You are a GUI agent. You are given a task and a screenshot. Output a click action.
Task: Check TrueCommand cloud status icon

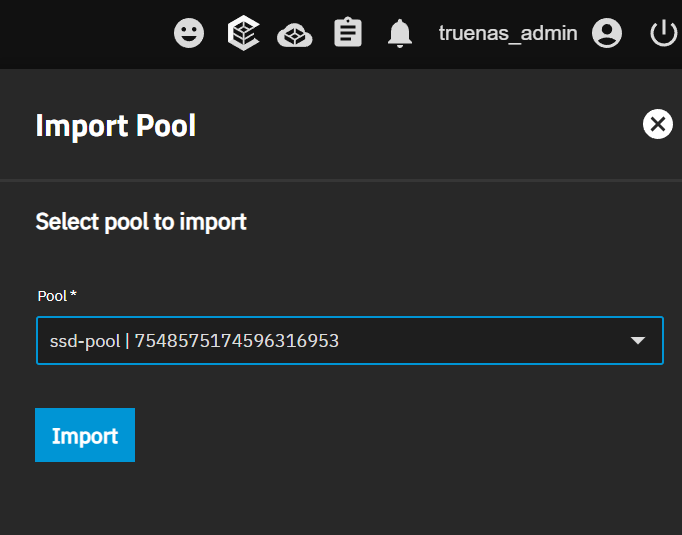tap(295, 34)
